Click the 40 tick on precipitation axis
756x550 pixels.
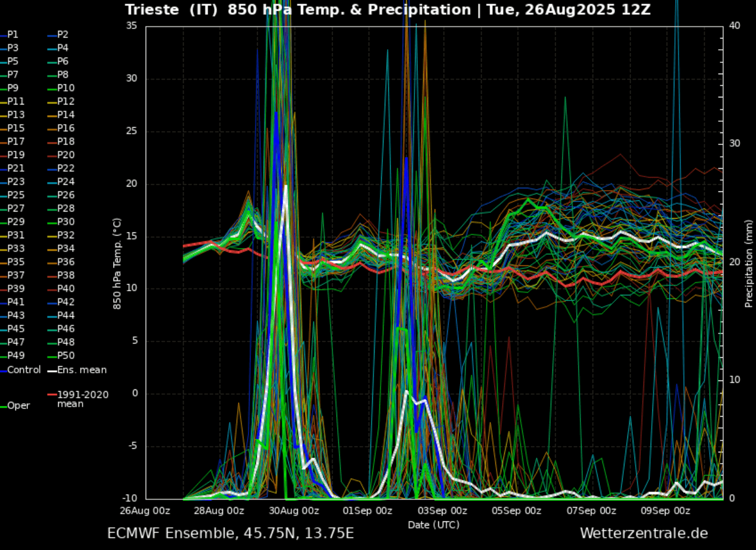point(735,26)
